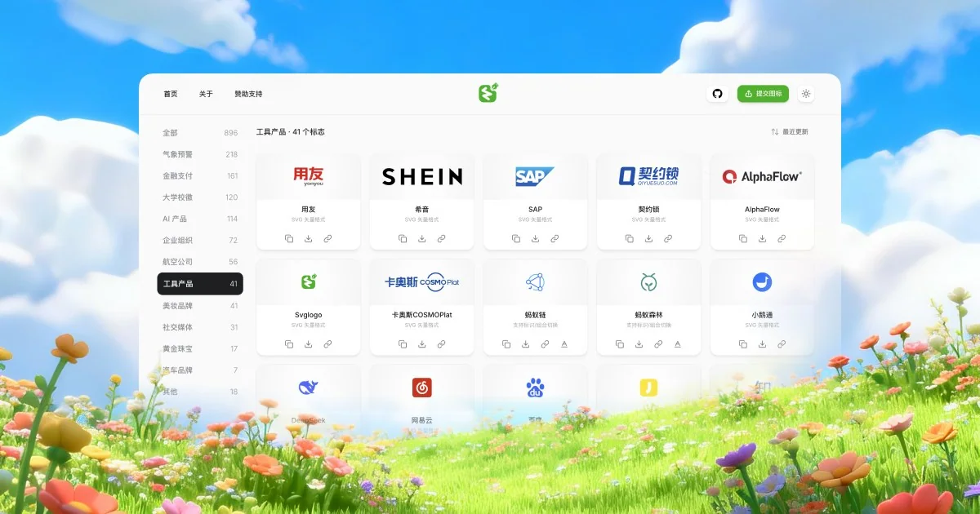Open the 赞助支持 nav link

point(248,94)
